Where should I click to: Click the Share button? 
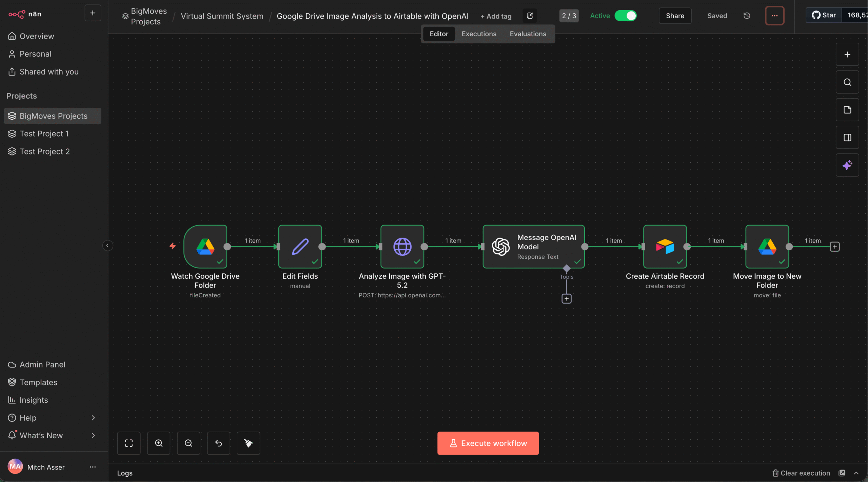click(675, 16)
